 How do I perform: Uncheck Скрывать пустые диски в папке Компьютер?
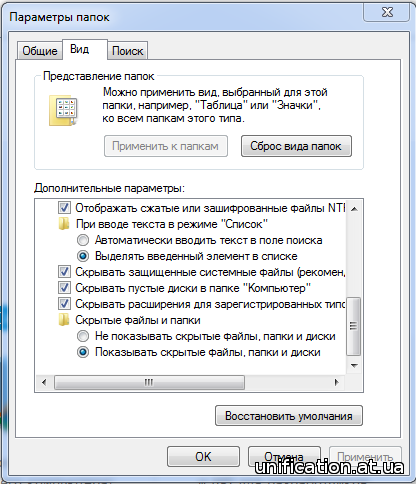click(64, 288)
